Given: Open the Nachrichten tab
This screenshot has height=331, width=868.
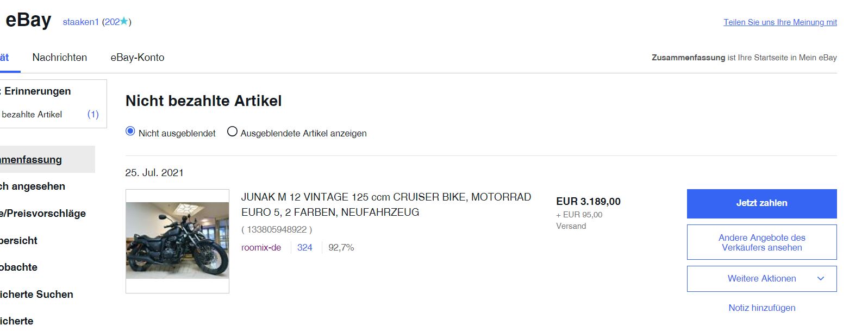Looking at the screenshot, I should pos(60,57).
